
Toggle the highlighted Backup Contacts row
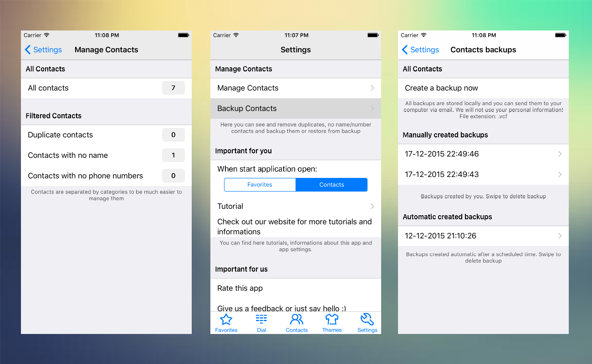pos(296,108)
